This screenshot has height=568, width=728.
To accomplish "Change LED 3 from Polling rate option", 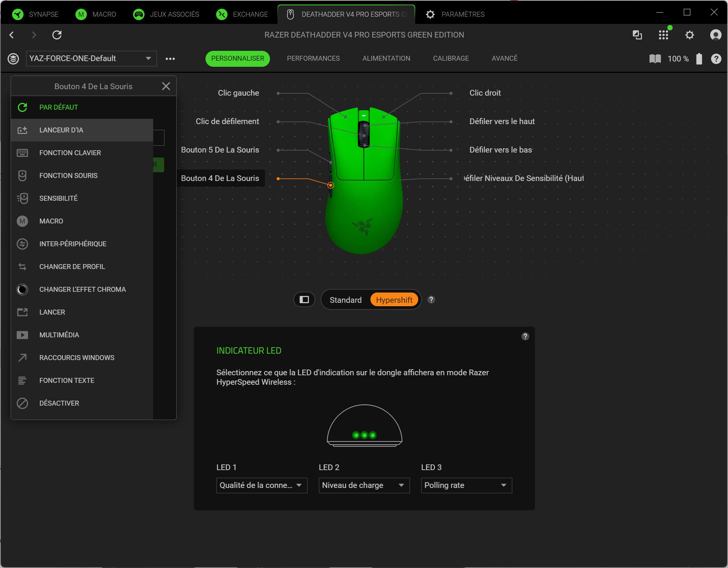I will coord(466,485).
